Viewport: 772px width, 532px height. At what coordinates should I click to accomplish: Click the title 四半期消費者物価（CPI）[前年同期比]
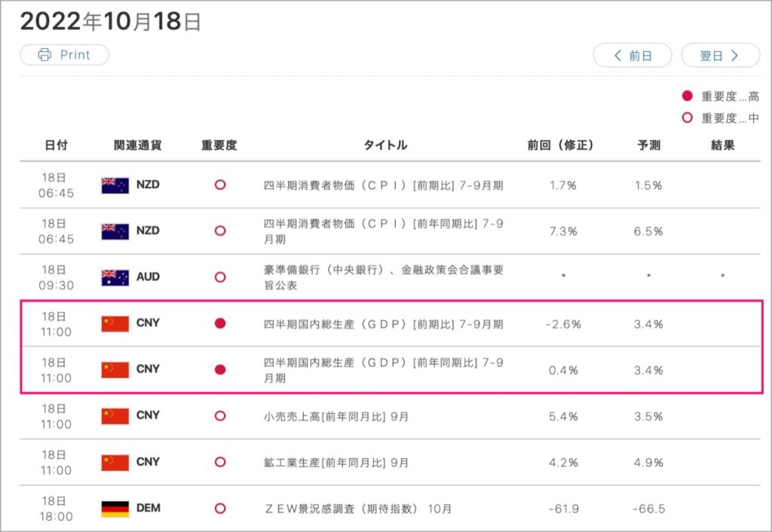[x=384, y=231]
